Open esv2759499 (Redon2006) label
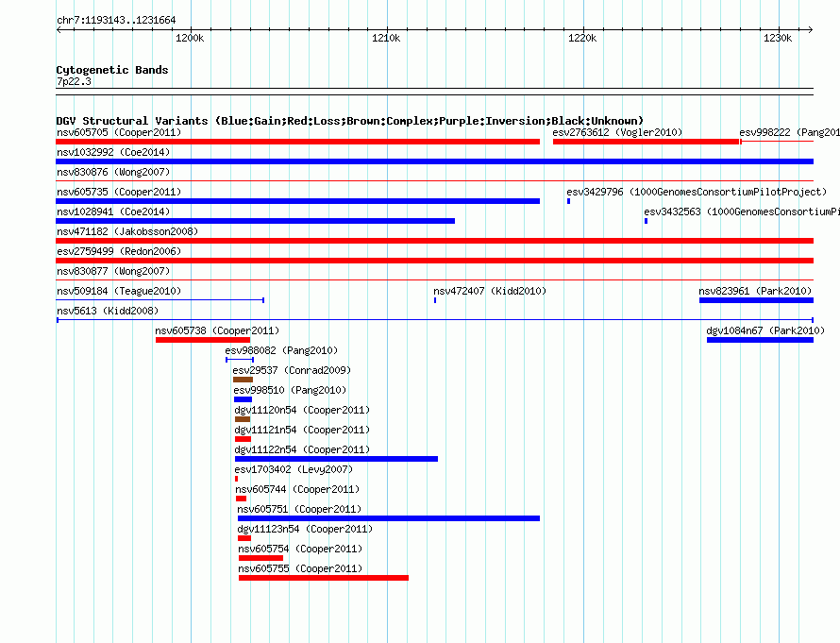The height and width of the screenshot is (643, 840). (x=119, y=251)
